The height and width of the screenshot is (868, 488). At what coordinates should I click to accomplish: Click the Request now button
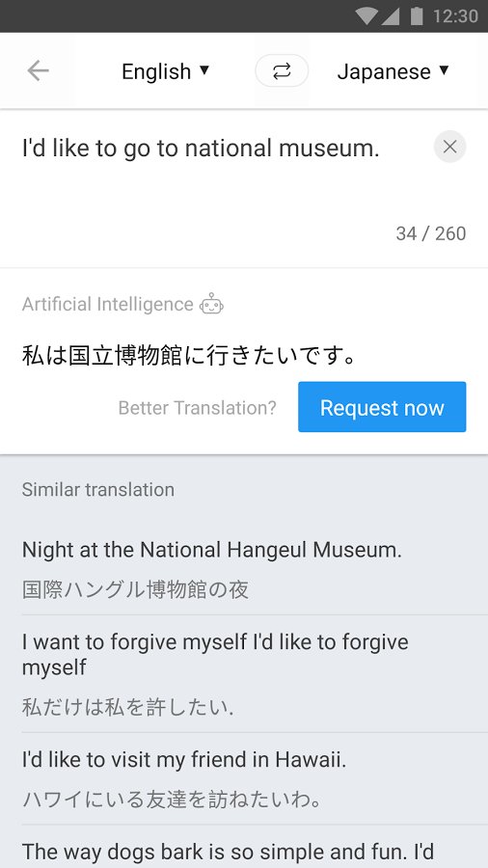click(x=382, y=407)
